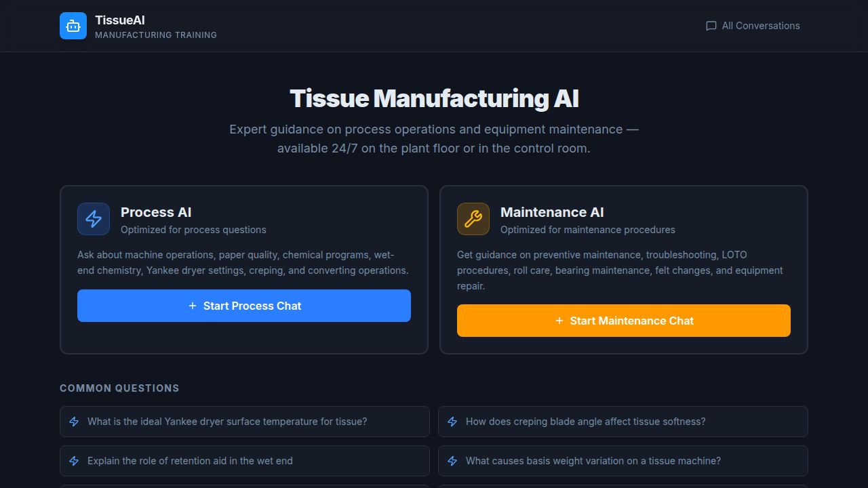
Task: Click the Tissue Manufacturing AI heading
Action: [x=434, y=98]
